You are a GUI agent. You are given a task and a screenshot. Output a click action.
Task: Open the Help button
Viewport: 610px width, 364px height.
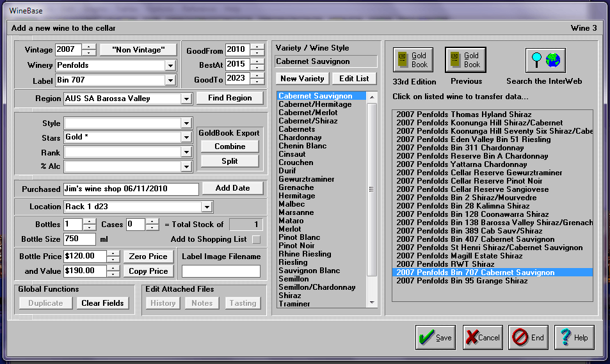[x=574, y=337]
